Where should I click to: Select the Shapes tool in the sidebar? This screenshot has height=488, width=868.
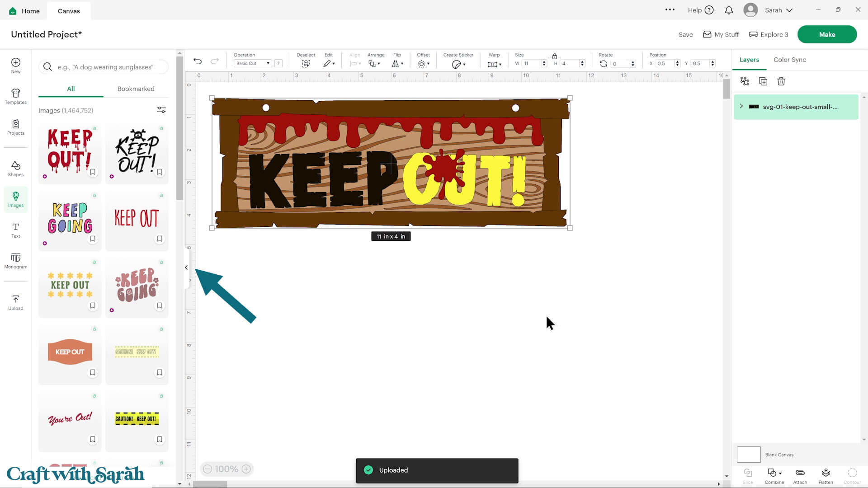point(15,169)
